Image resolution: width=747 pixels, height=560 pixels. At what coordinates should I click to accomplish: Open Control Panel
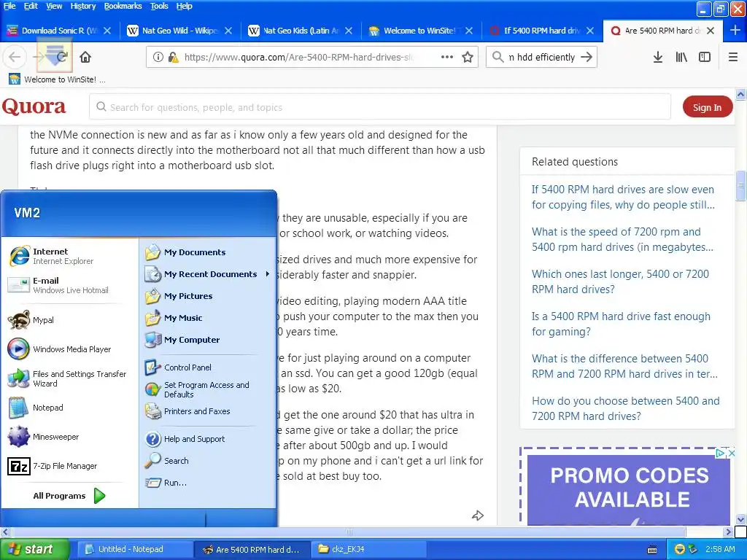tap(178, 367)
